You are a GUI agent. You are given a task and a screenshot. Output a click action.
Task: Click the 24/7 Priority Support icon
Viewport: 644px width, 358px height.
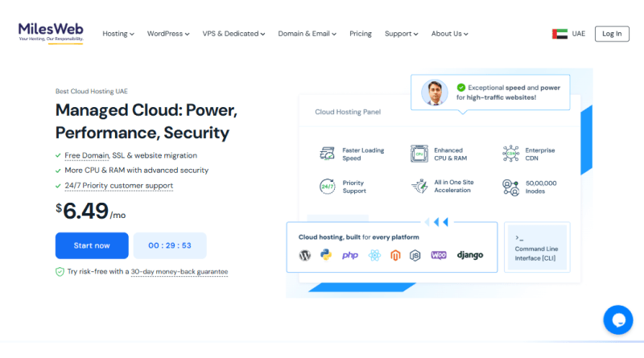328,187
